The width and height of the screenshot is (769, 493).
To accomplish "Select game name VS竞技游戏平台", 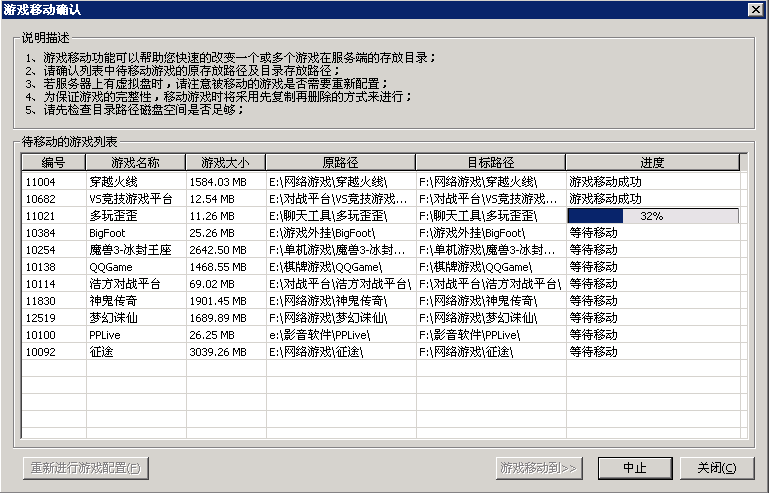I will point(131,199).
